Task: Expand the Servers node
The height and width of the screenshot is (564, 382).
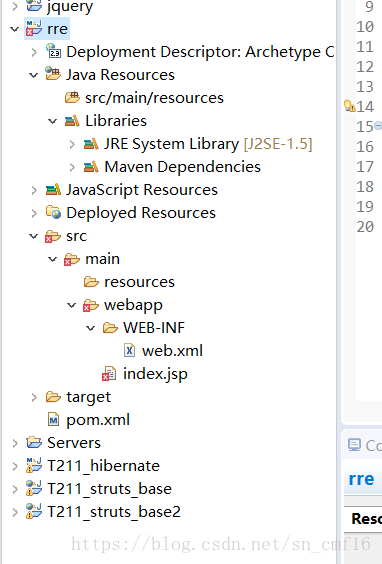Action: click(14, 443)
